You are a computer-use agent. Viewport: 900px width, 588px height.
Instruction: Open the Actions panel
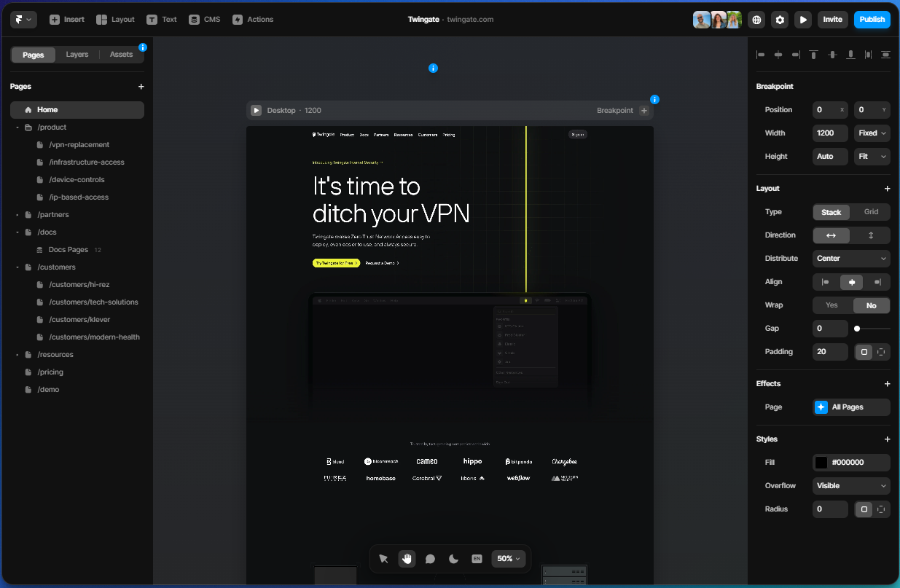(253, 19)
